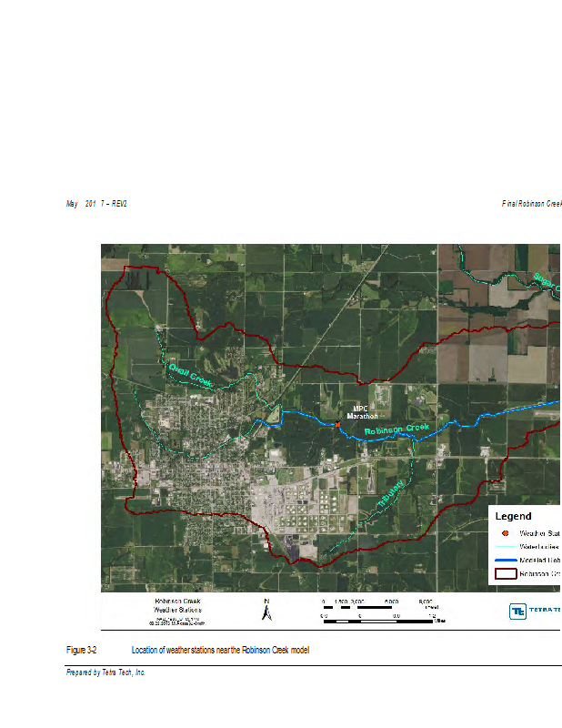Image resolution: width=562 pixels, height=728 pixels.
Task: Click the dark red watershed boundary legend box
Action: [x=504, y=574]
